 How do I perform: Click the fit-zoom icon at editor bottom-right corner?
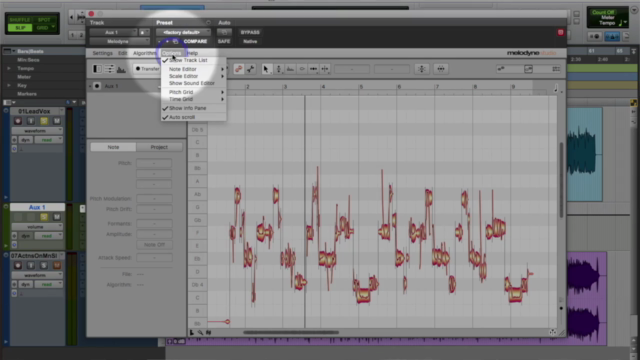[x=552, y=332]
